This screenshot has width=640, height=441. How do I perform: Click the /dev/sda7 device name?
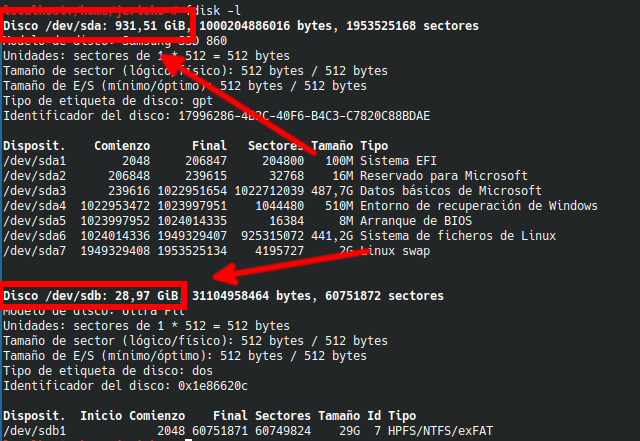coord(35,250)
